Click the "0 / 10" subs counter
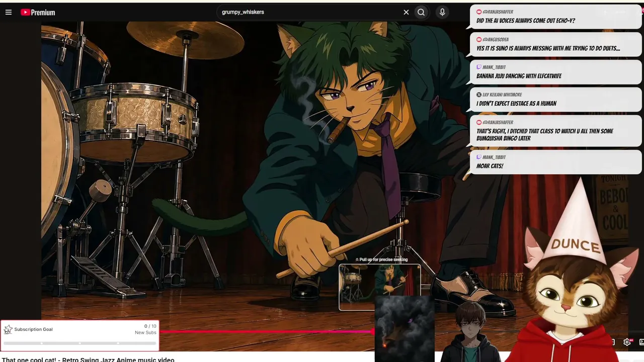The width and height of the screenshot is (644, 362). coord(149,326)
